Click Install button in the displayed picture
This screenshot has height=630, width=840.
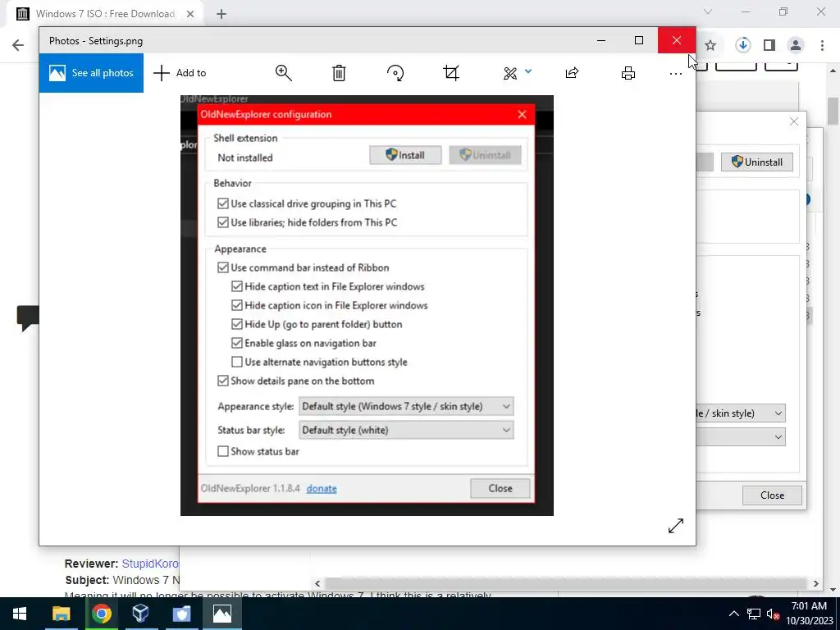(405, 155)
